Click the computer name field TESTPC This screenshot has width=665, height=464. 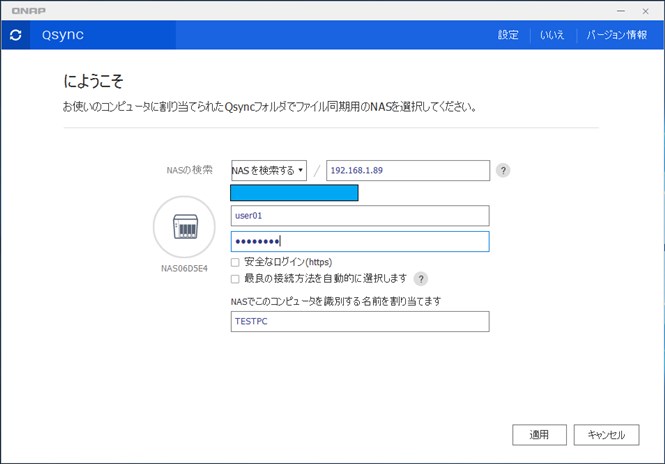(360, 321)
